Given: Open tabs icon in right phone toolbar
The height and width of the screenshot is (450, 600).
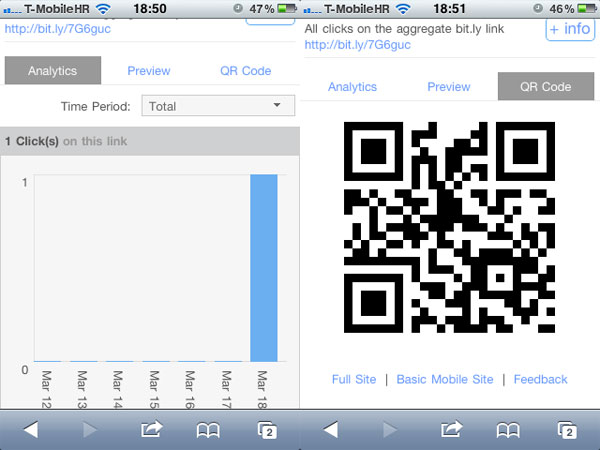Looking at the screenshot, I should (567, 430).
